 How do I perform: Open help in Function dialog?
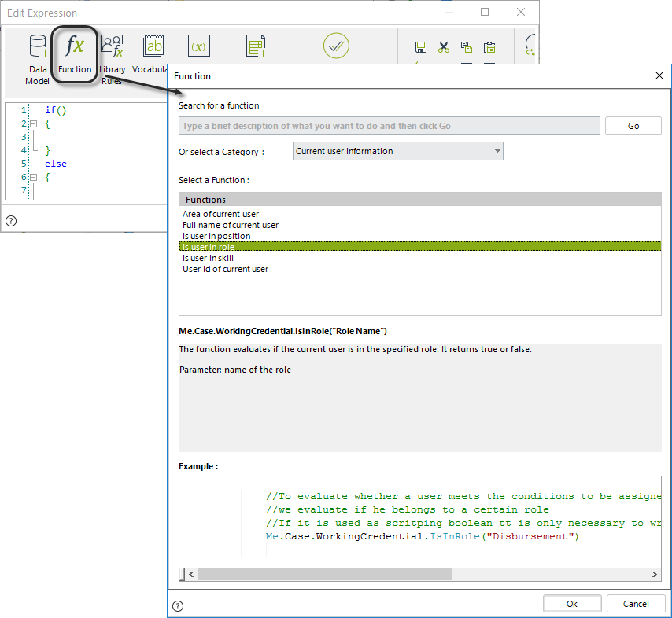tap(178, 606)
